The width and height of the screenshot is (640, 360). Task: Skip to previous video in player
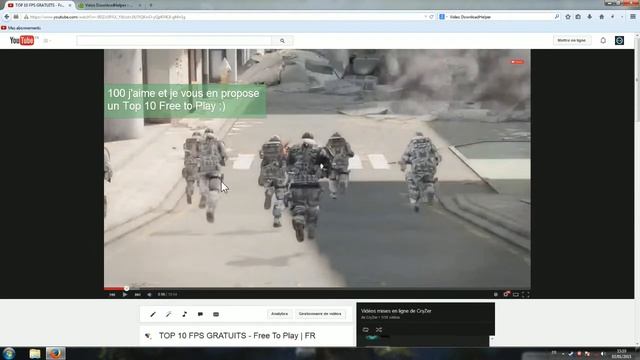pos(112,294)
